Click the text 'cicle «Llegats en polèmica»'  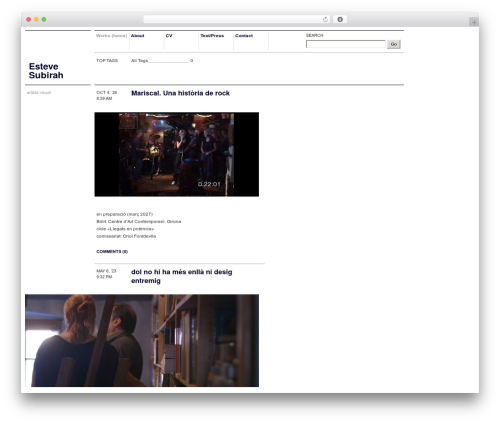pyautogui.click(x=125, y=229)
